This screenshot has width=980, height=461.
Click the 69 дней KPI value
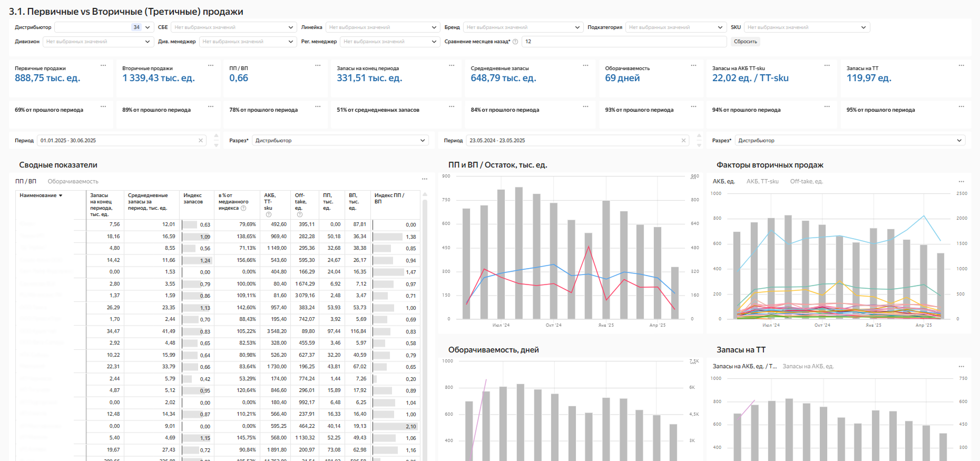(x=622, y=78)
